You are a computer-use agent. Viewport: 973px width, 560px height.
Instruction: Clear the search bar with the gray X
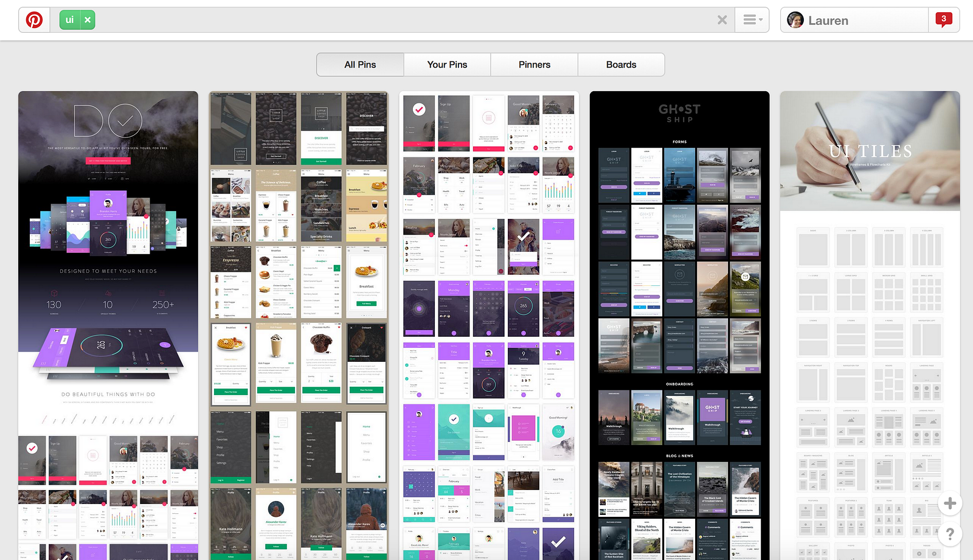722,20
